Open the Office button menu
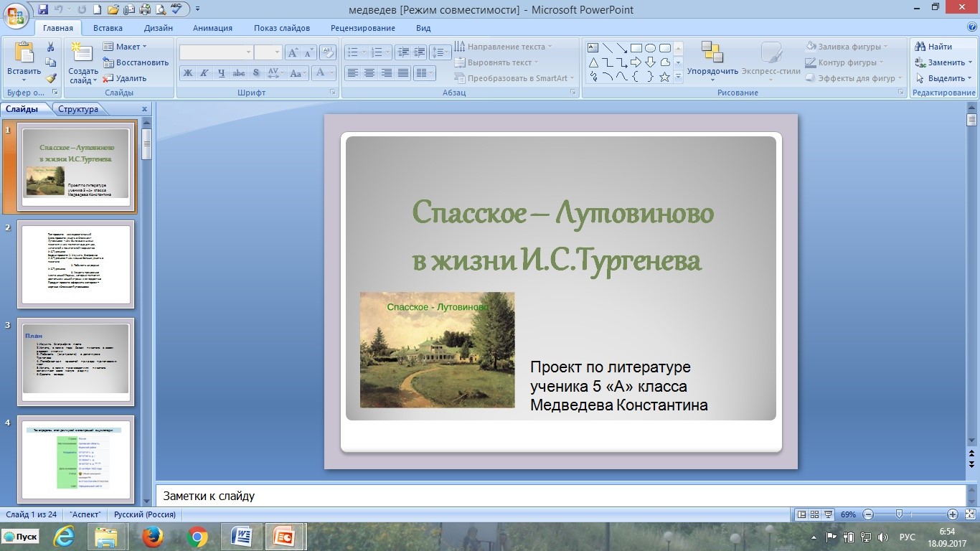 pos(16,14)
